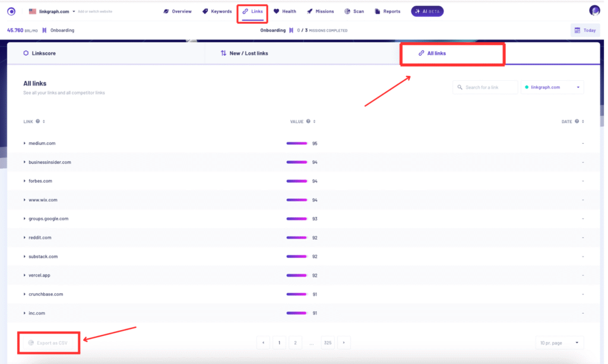This screenshot has width=608, height=364.
Task: Click the circular app logo icon
Action: [x=11, y=11]
